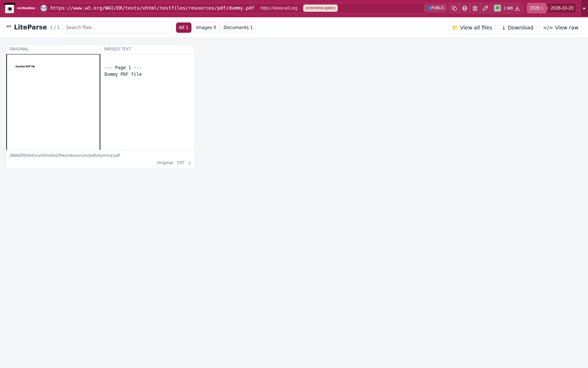This screenshot has height=368, width=588.
Task: Click the PARSED TEXT column header
Action: [x=118, y=49]
